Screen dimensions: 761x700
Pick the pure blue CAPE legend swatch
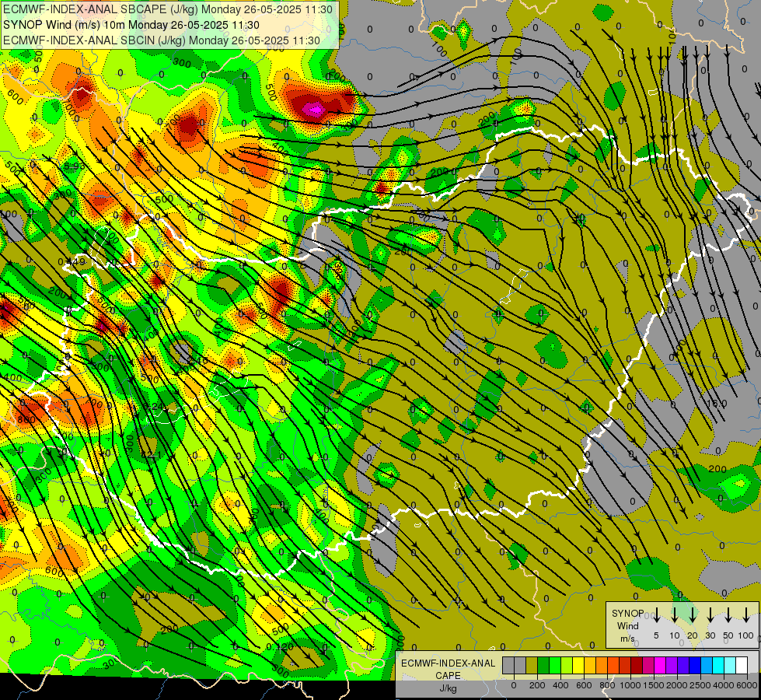(x=695, y=666)
